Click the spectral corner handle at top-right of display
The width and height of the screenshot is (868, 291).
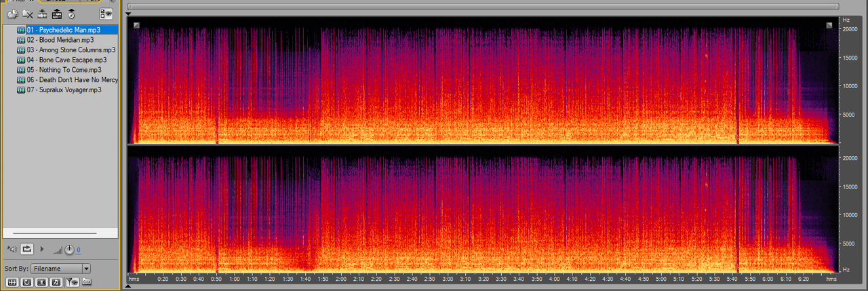click(x=829, y=26)
